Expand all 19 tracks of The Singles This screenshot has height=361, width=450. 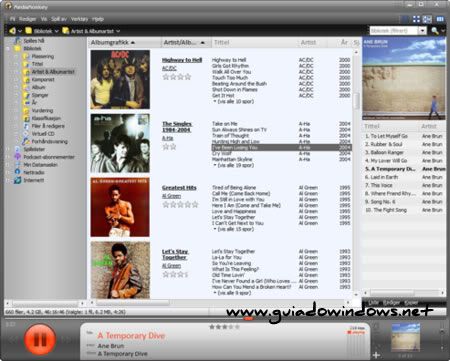click(233, 165)
